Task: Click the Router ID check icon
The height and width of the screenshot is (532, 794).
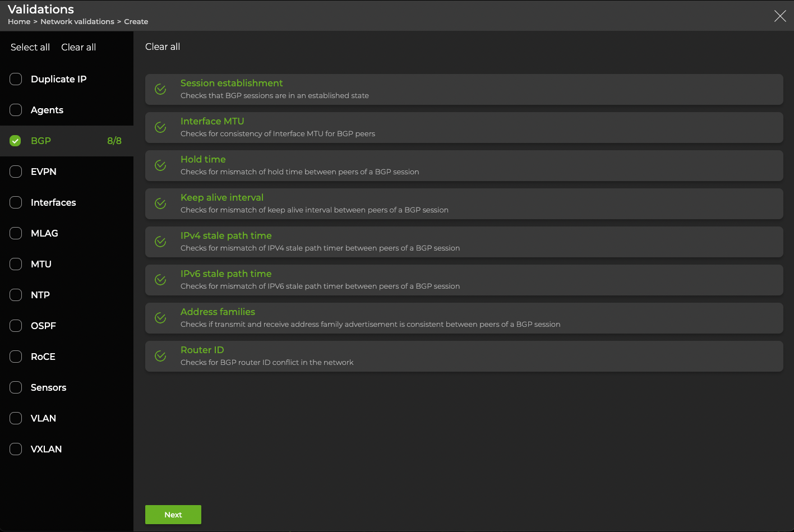Action: [160, 356]
